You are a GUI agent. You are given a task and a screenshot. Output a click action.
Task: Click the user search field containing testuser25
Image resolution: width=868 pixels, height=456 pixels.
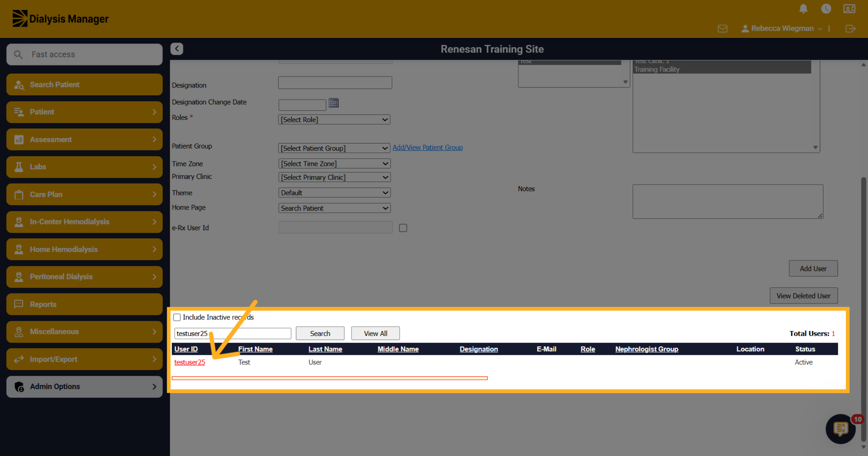pyautogui.click(x=233, y=334)
